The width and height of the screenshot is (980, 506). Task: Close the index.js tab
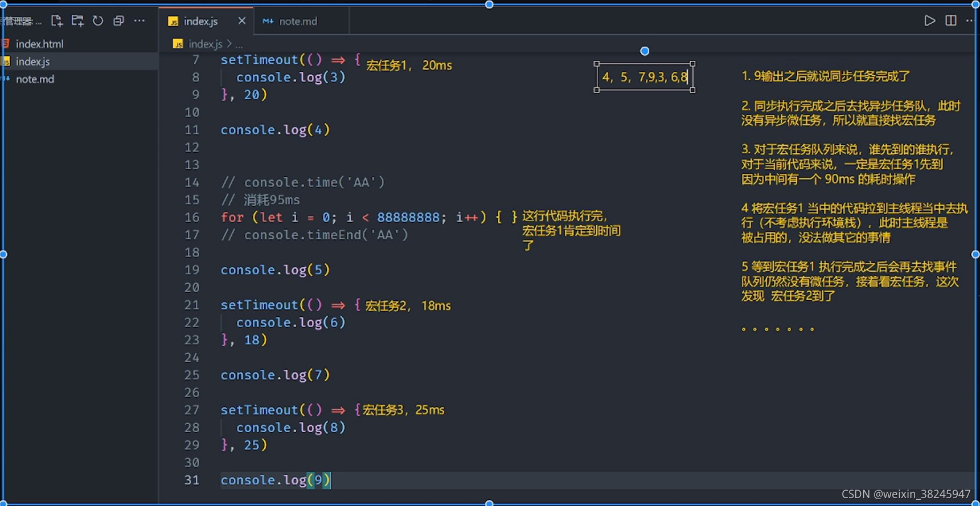pos(242,21)
